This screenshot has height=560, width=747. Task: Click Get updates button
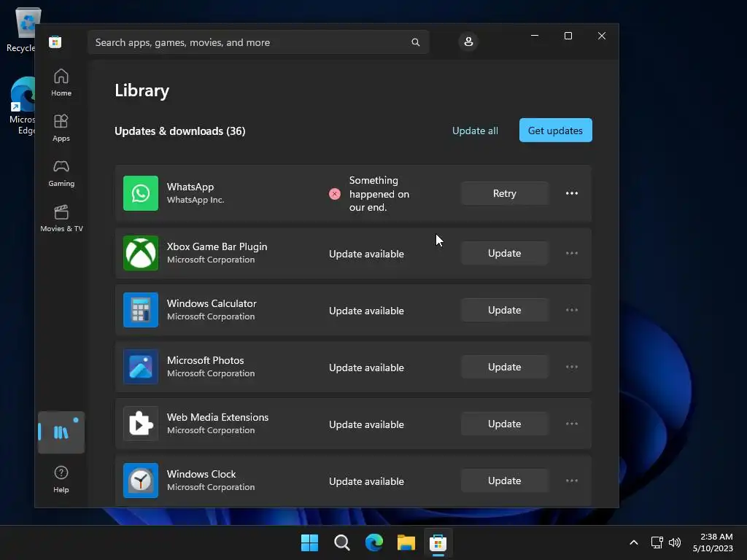pos(555,131)
